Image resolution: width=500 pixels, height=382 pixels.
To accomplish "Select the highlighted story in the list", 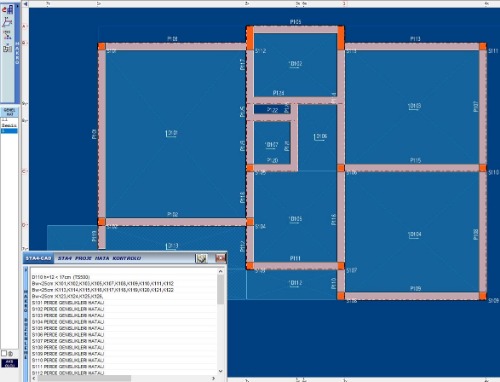I will 9,131.
